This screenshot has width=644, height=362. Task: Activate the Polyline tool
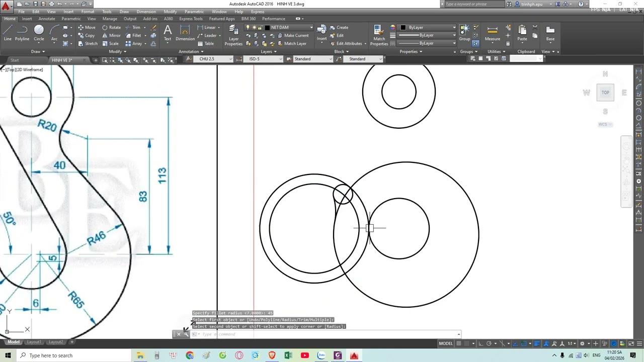pos(22,32)
